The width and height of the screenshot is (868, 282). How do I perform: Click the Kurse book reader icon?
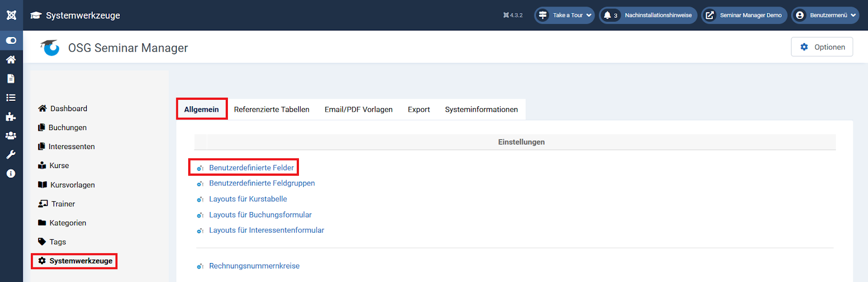click(x=42, y=165)
